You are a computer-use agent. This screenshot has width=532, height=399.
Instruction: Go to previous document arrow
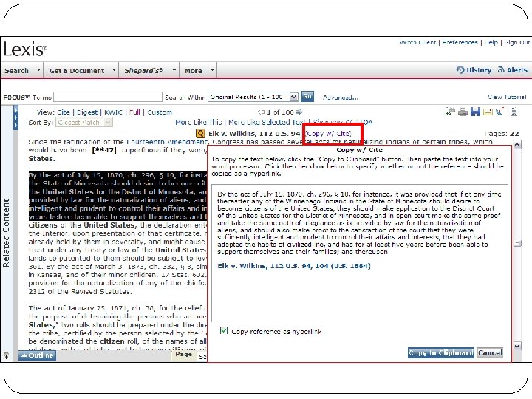click(x=262, y=112)
